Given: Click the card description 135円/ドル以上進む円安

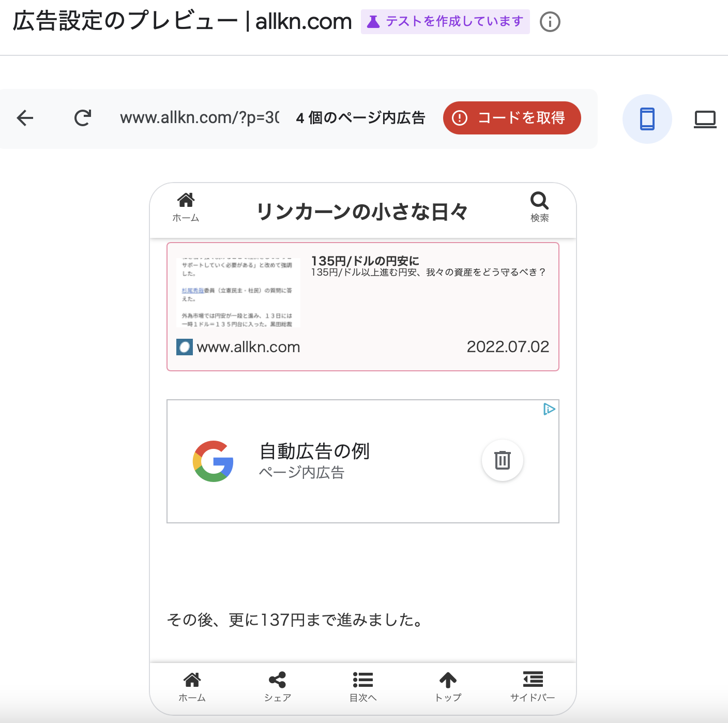Looking at the screenshot, I should (x=428, y=273).
